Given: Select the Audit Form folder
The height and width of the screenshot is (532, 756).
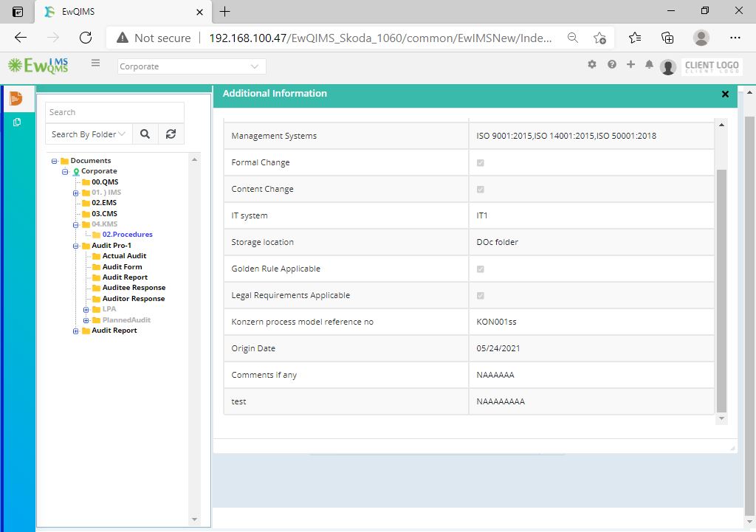Looking at the screenshot, I should click(122, 266).
